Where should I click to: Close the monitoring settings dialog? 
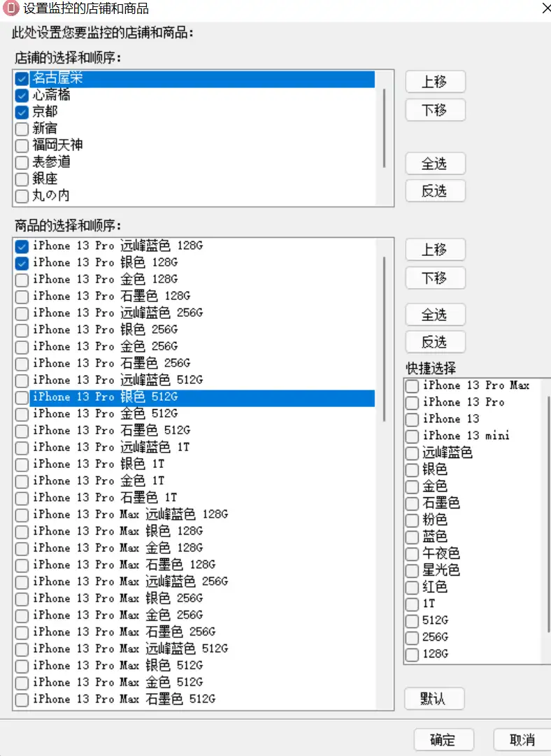pyautogui.click(x=545, y=8)
